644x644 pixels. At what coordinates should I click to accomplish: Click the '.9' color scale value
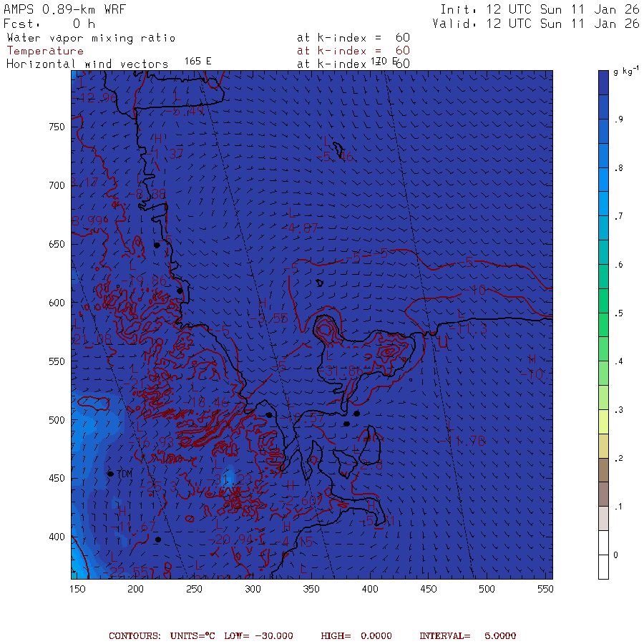(x=618, y=119)
